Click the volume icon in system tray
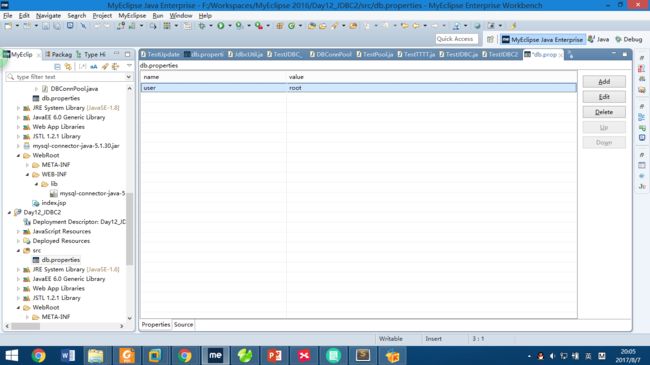Screen dimensions: 650x365 (552, 356)
